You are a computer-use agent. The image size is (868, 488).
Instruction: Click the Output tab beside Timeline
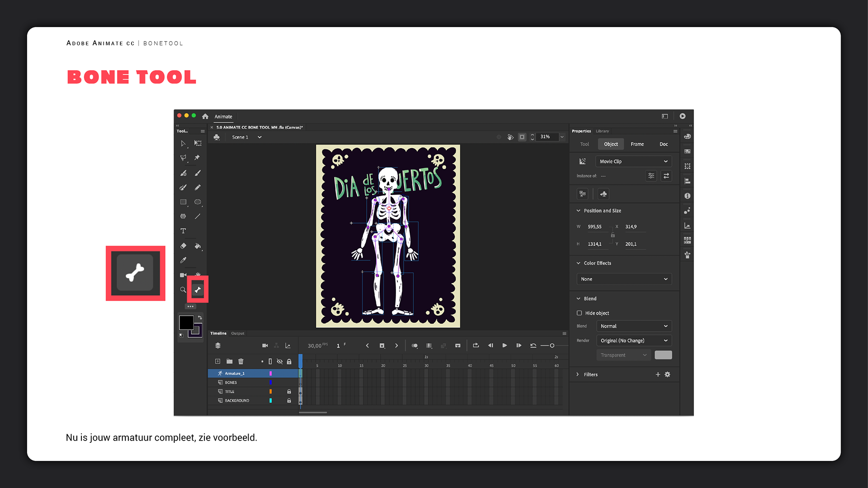tap(237, 333)
